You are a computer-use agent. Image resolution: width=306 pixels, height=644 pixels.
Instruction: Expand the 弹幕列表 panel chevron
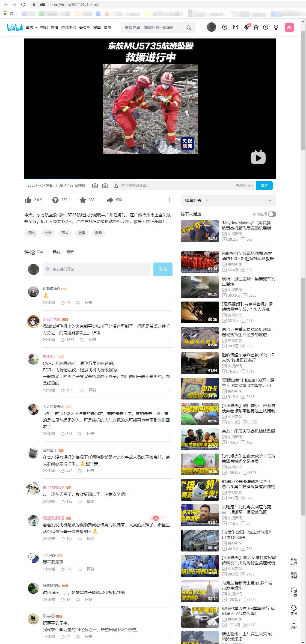click(x=270, y=201)
